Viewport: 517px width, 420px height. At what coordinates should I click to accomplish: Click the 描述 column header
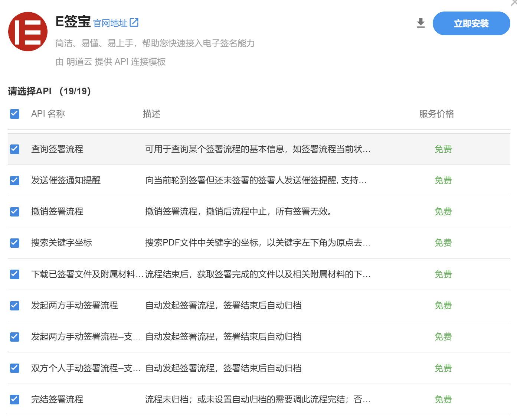151,114
